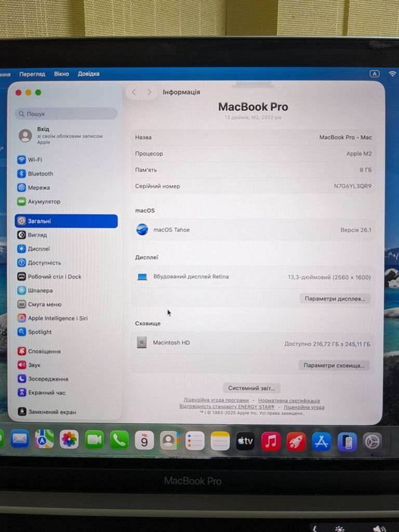
Task: Click the Системний звіт button
Action: point(251,388)
